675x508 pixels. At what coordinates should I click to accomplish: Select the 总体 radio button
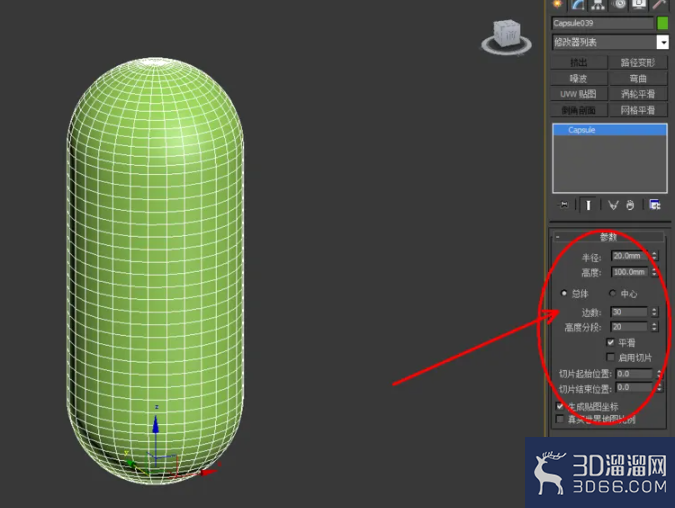[564, 293]
